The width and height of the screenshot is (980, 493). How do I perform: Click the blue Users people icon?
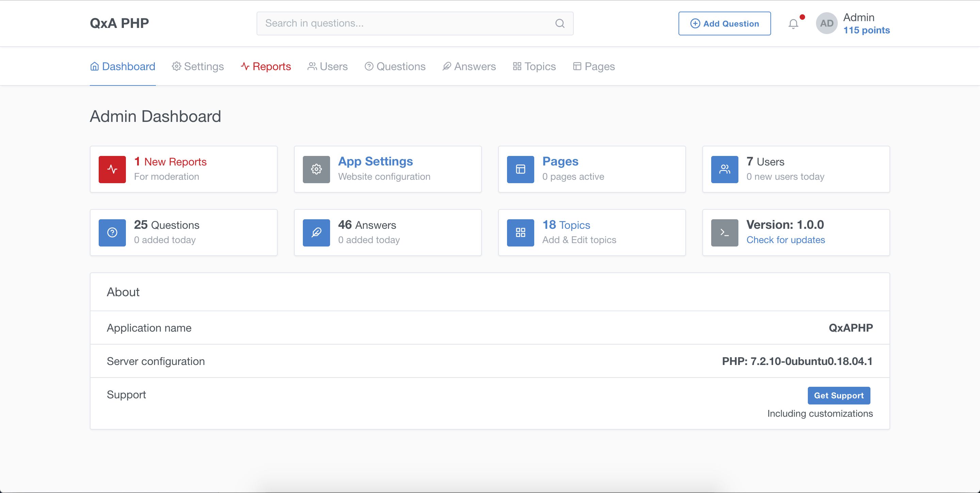click(x=725, y=170)
